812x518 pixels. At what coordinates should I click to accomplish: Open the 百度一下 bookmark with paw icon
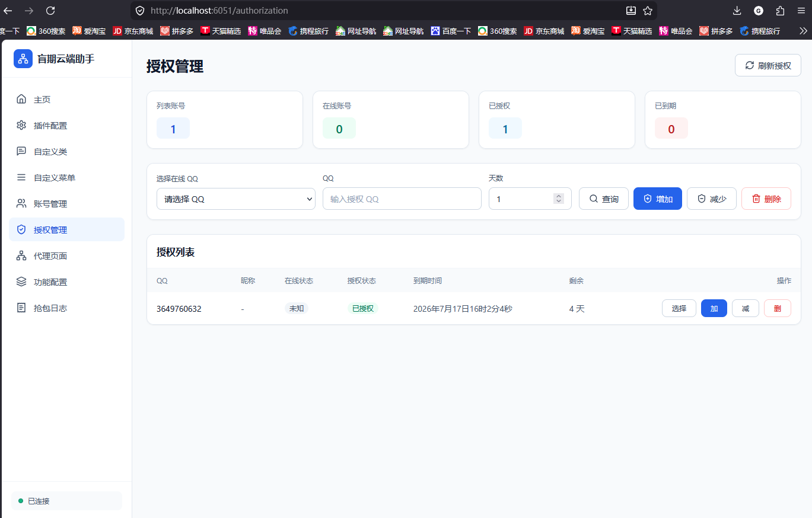[x=451, y=31]
